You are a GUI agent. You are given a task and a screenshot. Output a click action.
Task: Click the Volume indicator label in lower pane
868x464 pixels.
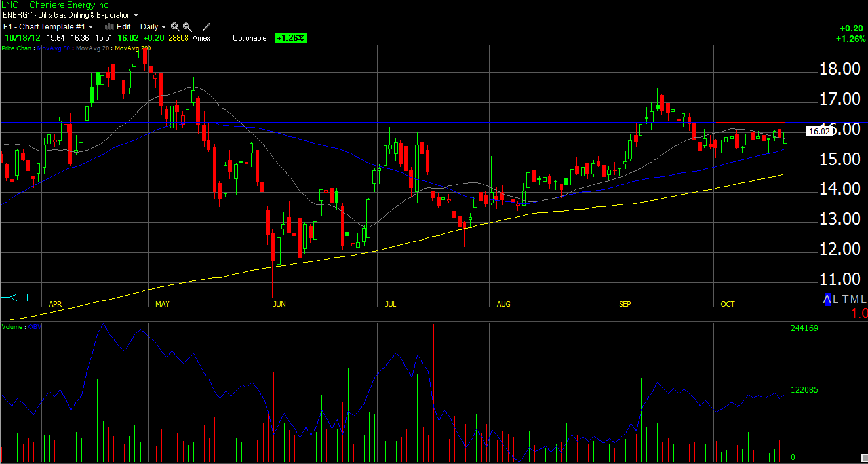pyautogui.click(x=12, y=326)
